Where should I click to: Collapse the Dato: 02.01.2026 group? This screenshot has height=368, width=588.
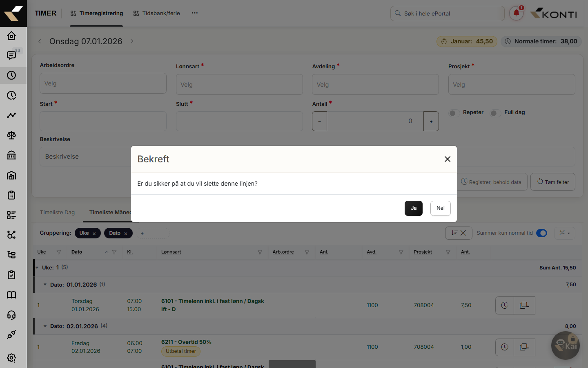pos(45,326)
